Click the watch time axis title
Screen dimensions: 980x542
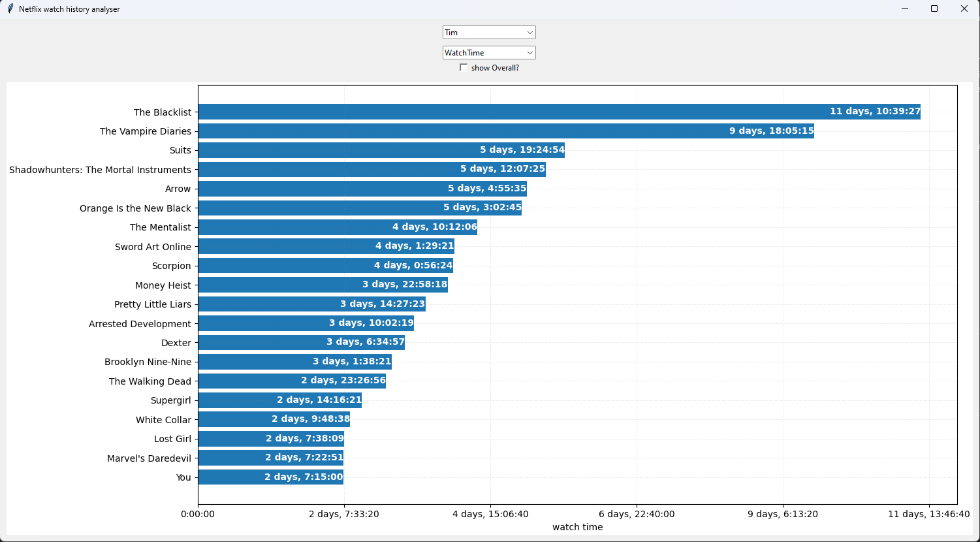click(578, 527)
